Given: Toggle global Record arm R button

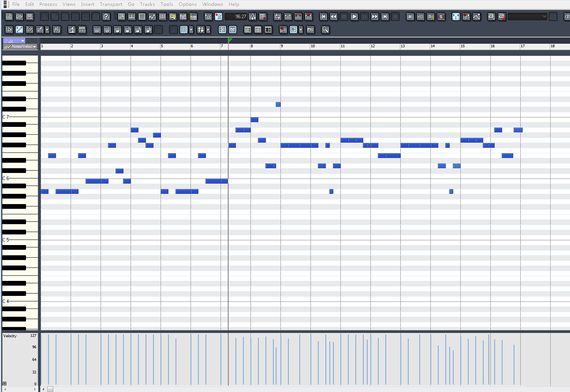Looking at the screenshot, I should [410, 17].
